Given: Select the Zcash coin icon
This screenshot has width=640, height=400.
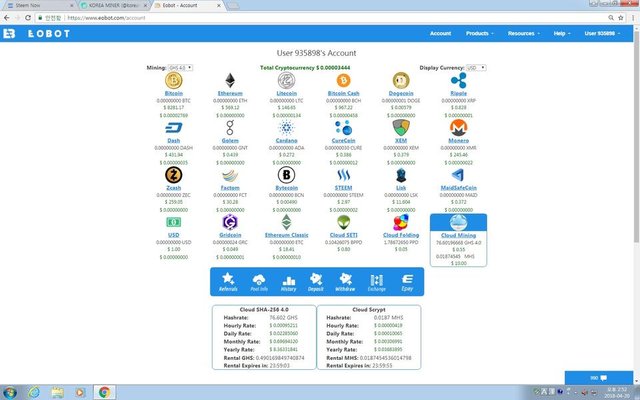Looking at the screenshot, I should (173, 175).
